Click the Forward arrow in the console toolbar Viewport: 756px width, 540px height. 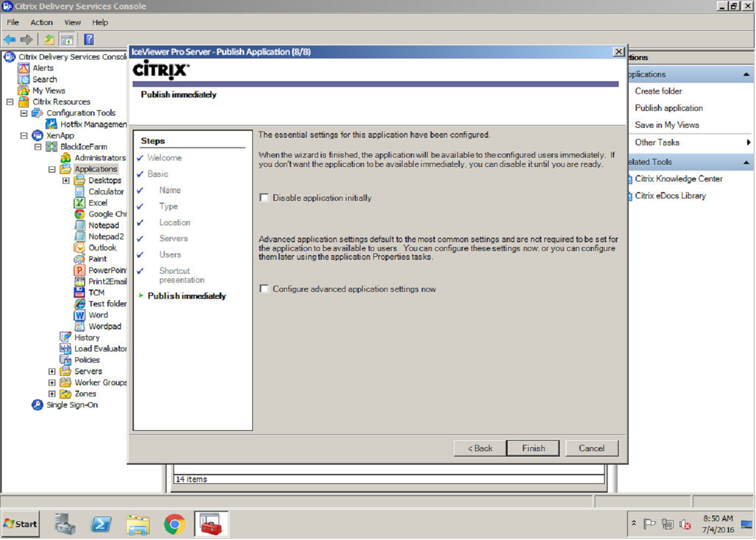pyautogui.click(x=26, y=40)
